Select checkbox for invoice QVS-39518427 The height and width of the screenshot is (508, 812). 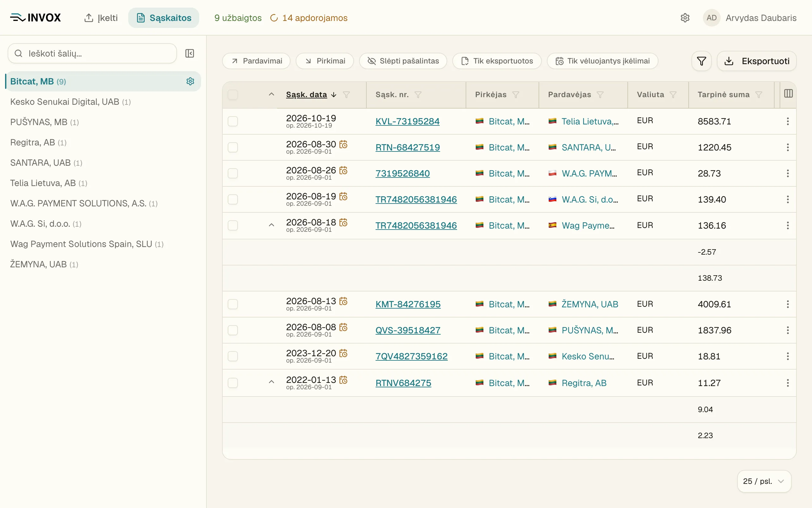[233, 330]
